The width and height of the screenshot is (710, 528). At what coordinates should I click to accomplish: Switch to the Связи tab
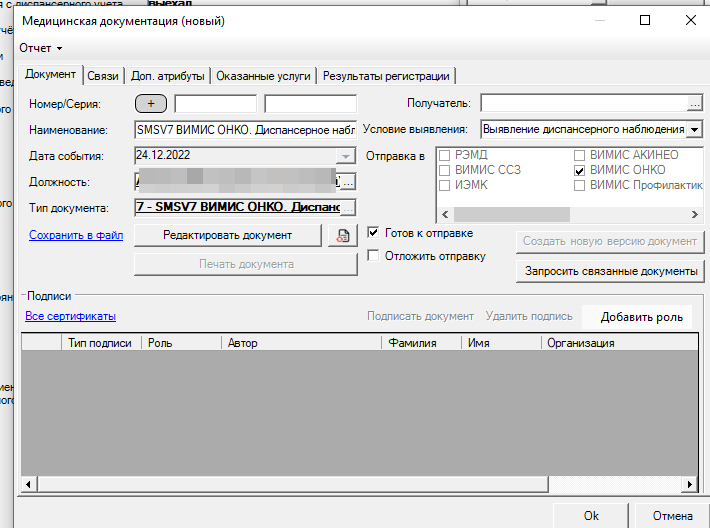pos(103,76)
